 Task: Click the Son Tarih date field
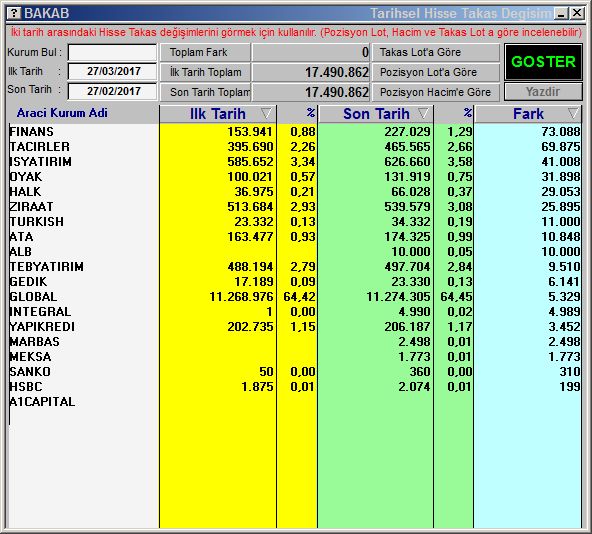113,91
